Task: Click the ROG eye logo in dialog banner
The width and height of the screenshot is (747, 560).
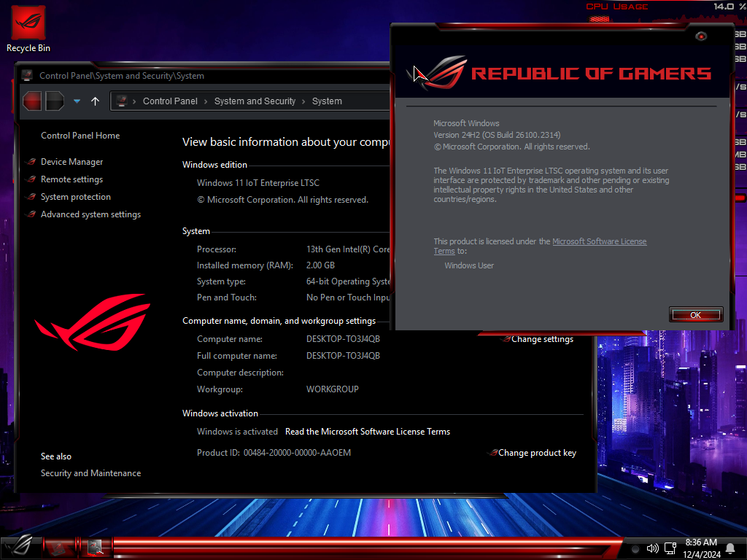Action: click(x=437, y=73)
